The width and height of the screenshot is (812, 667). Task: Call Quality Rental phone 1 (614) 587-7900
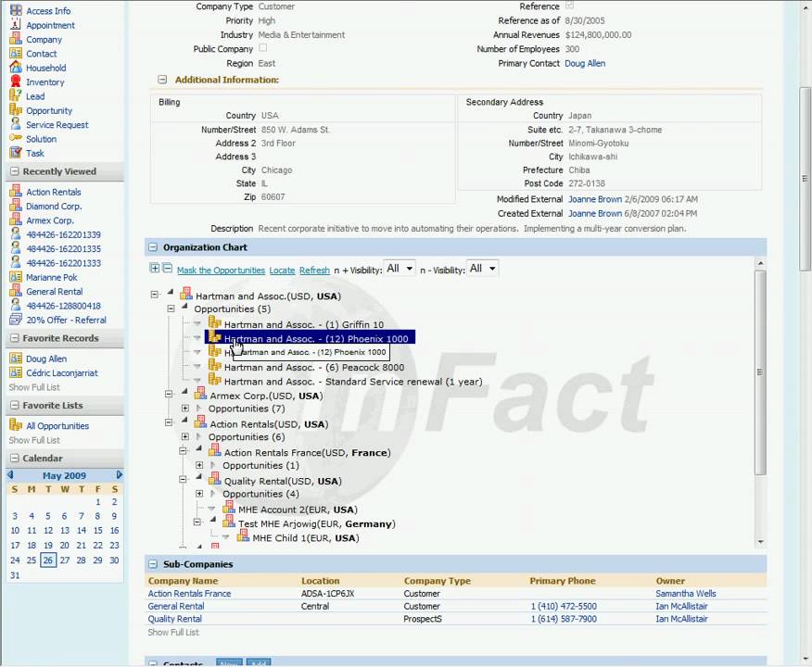click(564, 619)
